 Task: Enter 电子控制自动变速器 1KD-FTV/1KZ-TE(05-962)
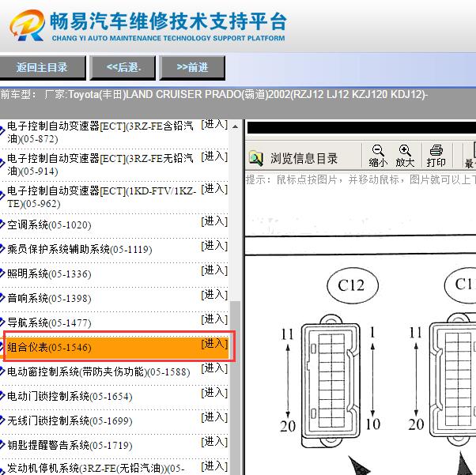pos(214,189)
